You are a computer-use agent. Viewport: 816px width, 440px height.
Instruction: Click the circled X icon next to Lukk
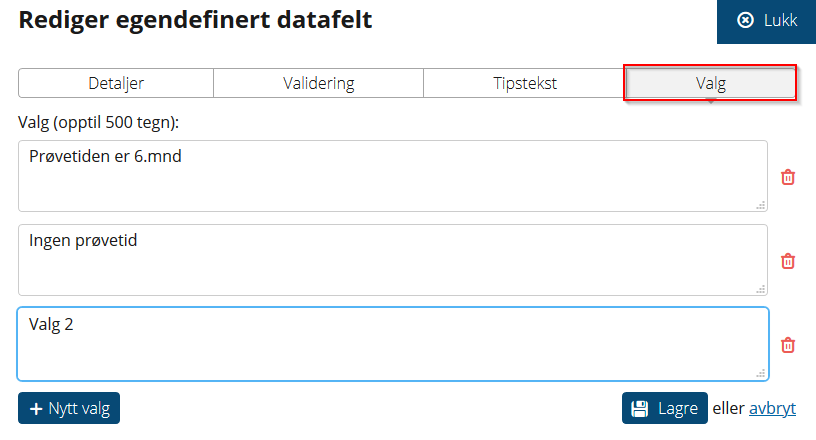[745, 20]
